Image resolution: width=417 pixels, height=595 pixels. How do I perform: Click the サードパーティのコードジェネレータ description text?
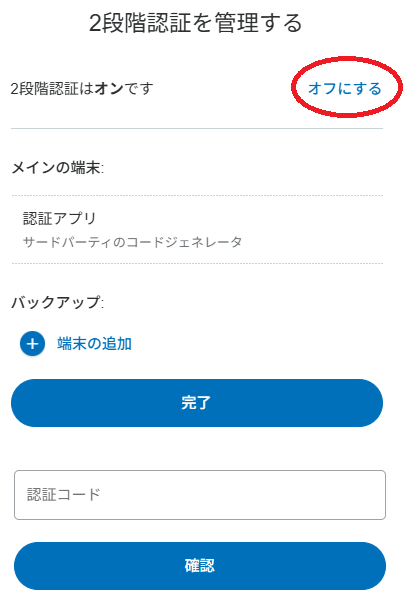[132, 242]
